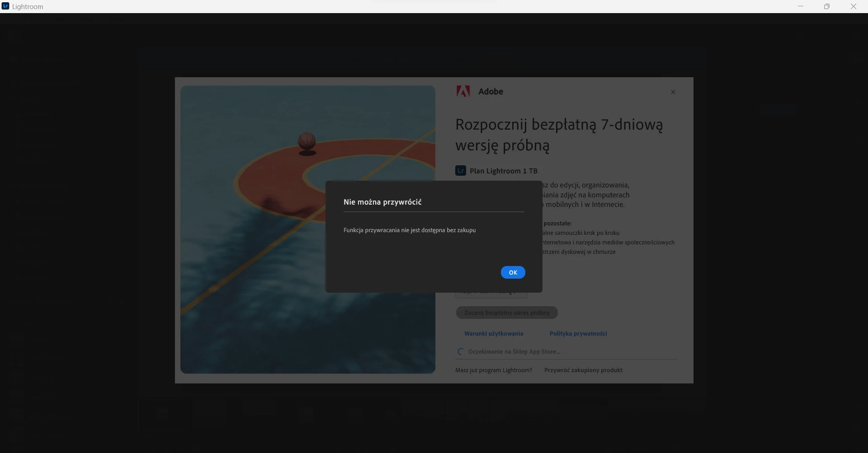Click the 'Nie można przywrócić' dialog title
The width and height of the screenshot is (868, 453).
coord(382,202)
